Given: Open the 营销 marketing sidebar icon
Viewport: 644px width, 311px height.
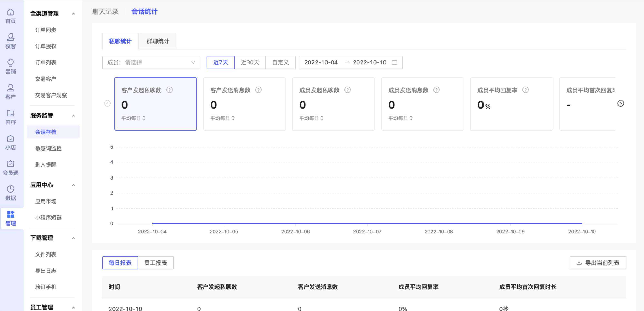Looking at the screenshot, I should [x=10, y=66].
